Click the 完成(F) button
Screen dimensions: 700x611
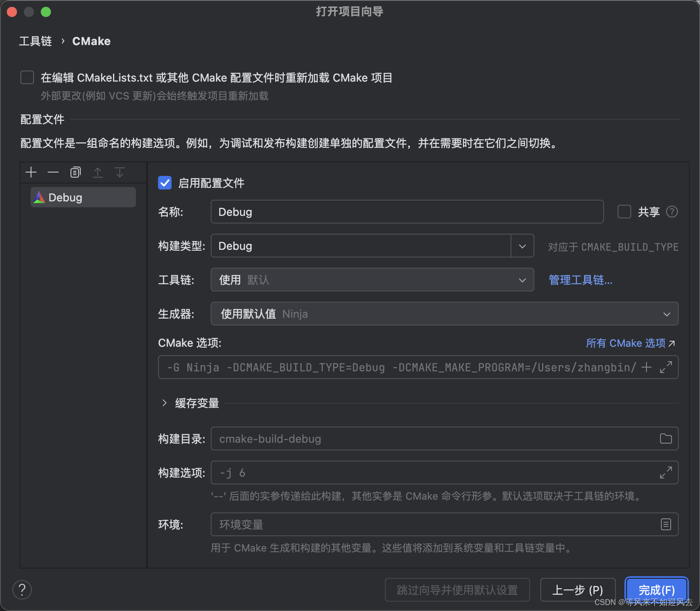[x=657, y=590]
